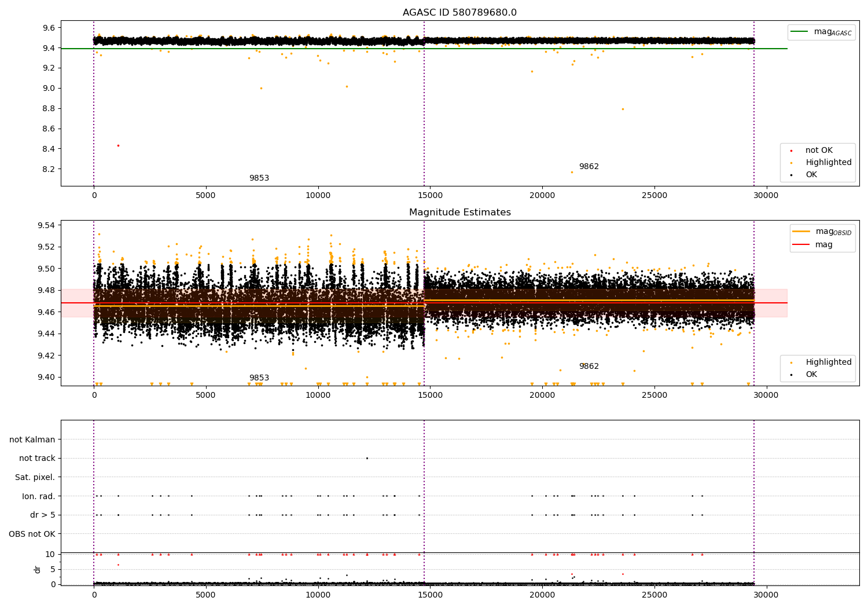Select 'Highlighted' in the AGASC ID plot legend
This screenshot has width=868, height=608.
pyautogui.click(x=829, y=162)
